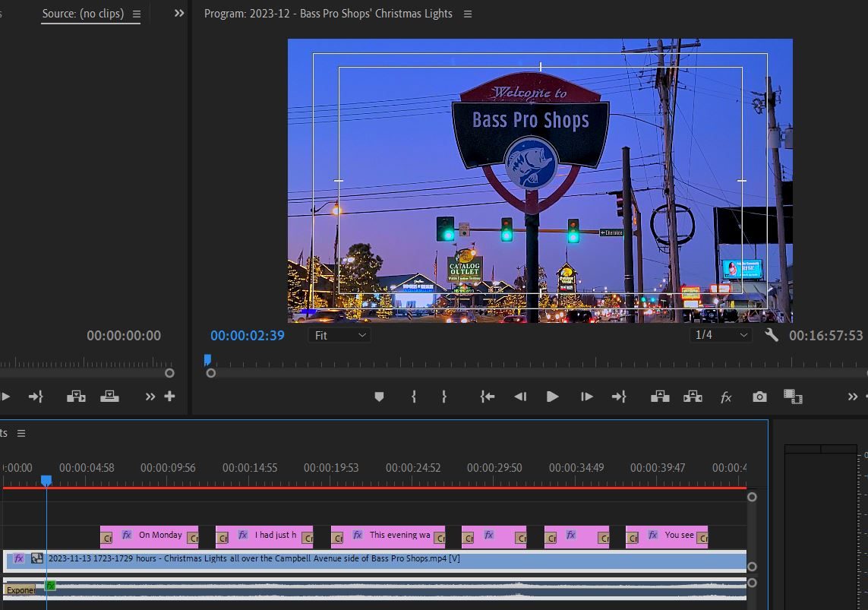Screen dimensions: 868x610
Task: Add a marker in Program monitor
Action: point(379,397)
